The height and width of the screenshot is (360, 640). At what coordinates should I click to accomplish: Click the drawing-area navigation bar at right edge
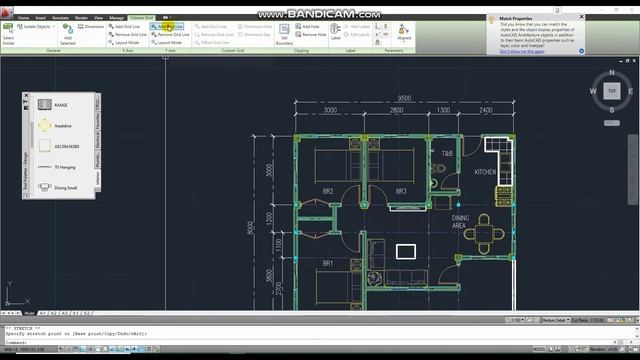pyautogui.click(x=633, y=169)
